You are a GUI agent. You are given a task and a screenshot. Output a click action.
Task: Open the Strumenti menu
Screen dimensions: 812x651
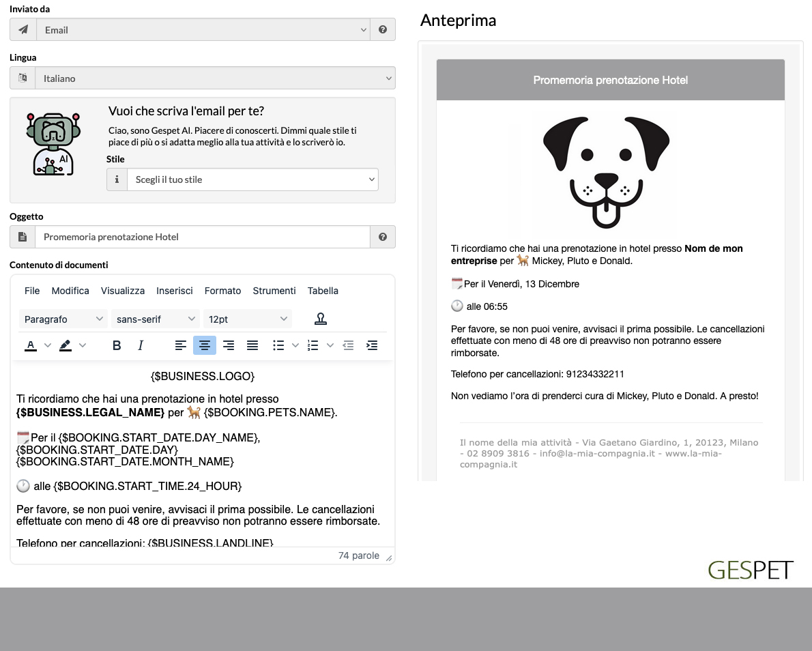(x=274, y=291)
